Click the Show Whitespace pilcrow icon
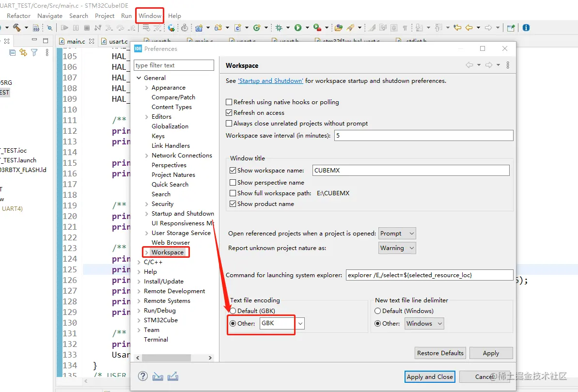The image size is (578, 392). (x=405, y=28)
